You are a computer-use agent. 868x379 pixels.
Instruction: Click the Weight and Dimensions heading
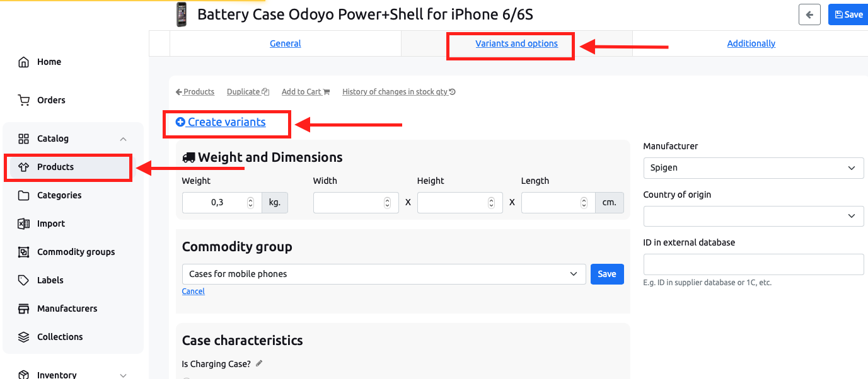click(262, 157)
